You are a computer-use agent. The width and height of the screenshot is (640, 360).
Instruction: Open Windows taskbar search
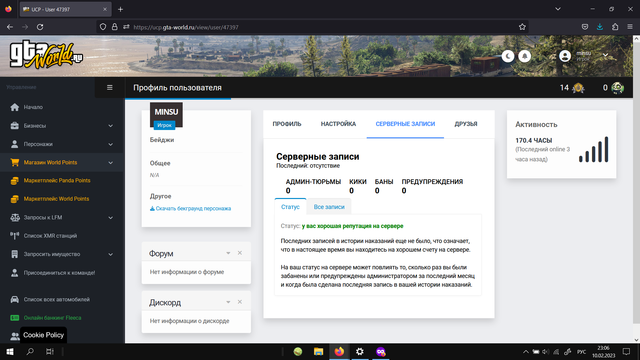click(30, 351)
